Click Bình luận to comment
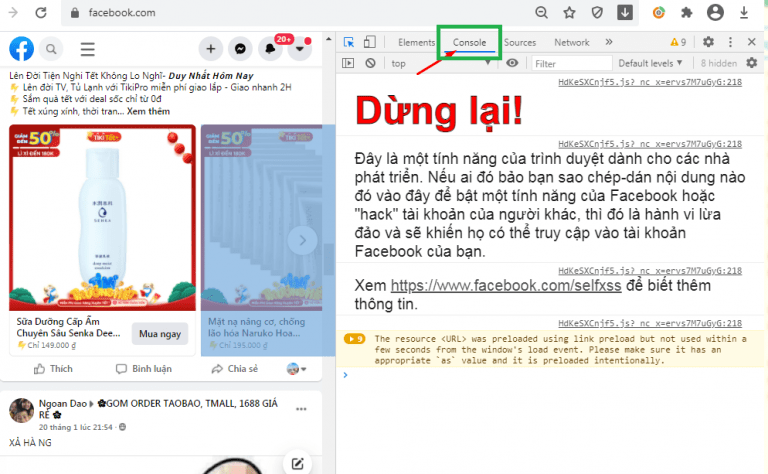768x474 pixels. click(x=144, y=369)
